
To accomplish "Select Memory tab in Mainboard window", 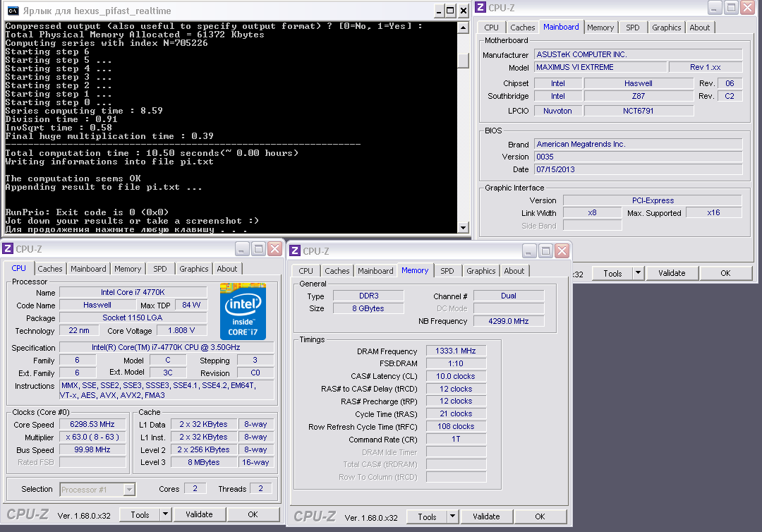I will coord(600,28).
